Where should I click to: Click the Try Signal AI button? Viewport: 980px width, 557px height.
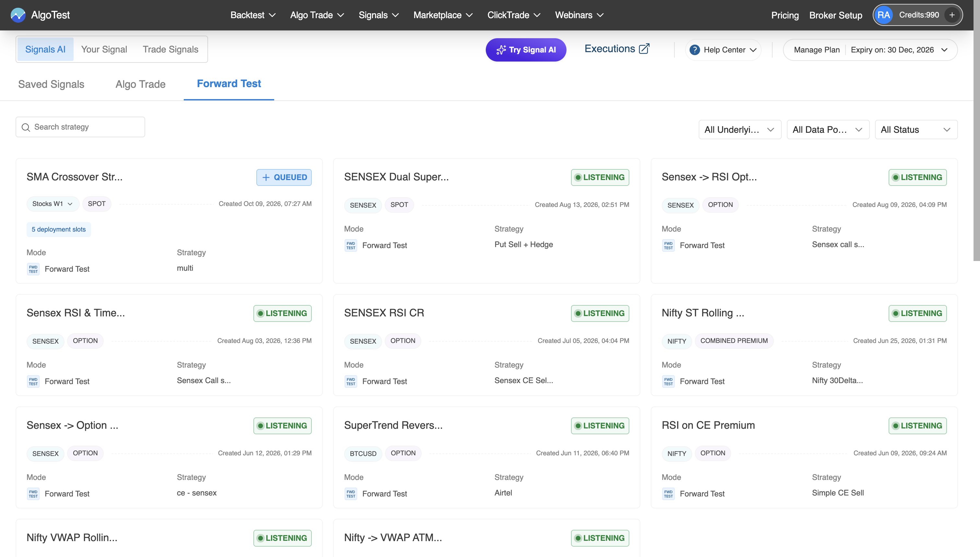tap(526, 50)
